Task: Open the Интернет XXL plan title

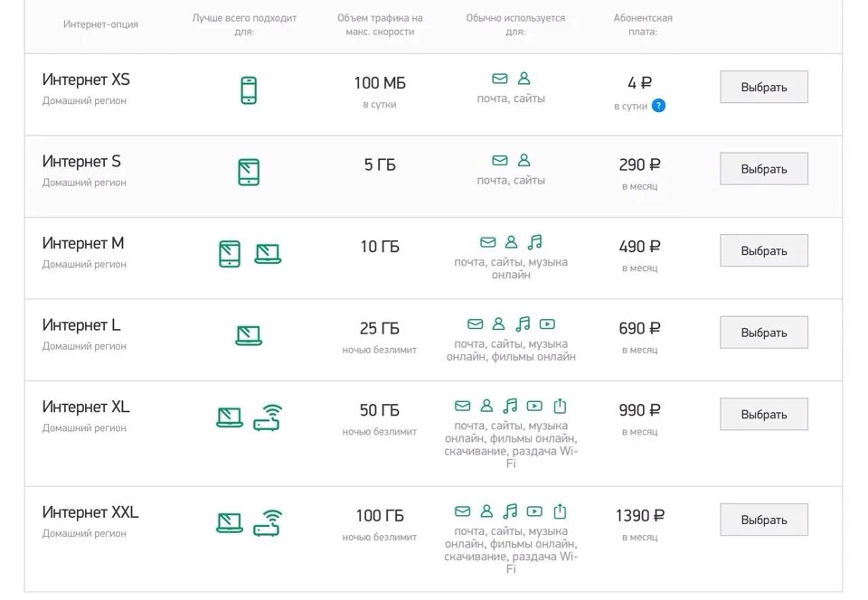Action: coord(90,512)
